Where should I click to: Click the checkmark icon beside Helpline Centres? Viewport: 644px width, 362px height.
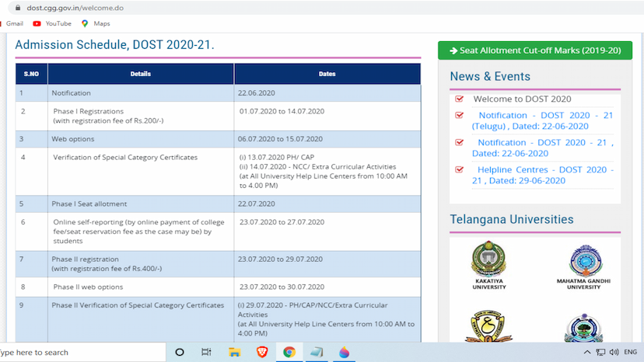coord(459,169)
